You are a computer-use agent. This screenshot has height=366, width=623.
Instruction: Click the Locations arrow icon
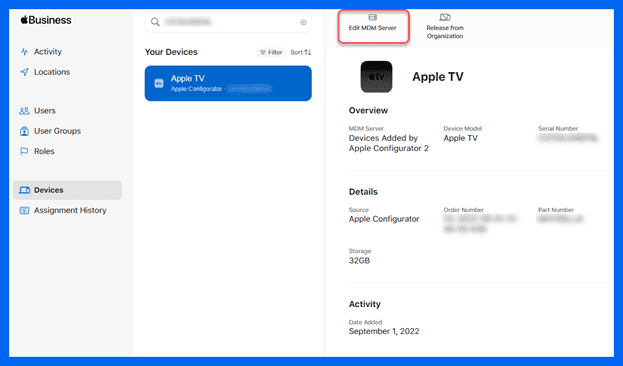coord(24,72)
